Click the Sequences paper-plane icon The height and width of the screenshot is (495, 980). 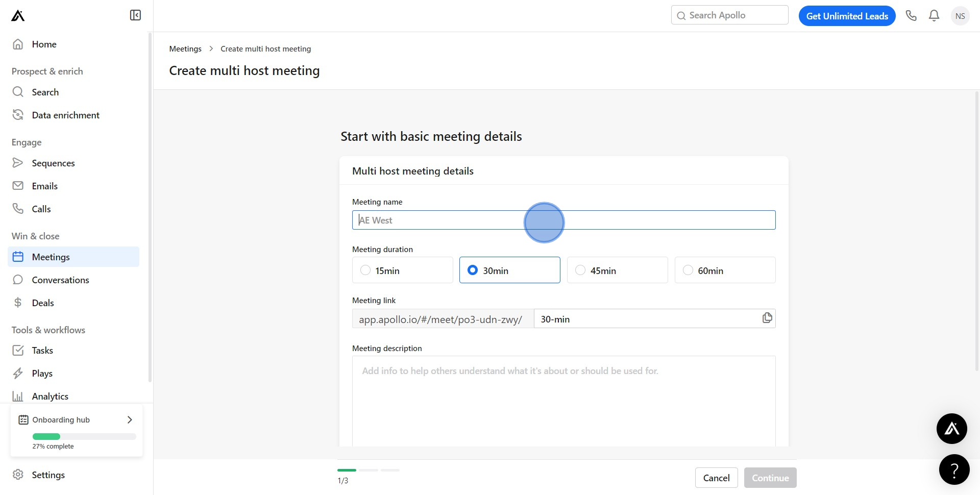18,163
